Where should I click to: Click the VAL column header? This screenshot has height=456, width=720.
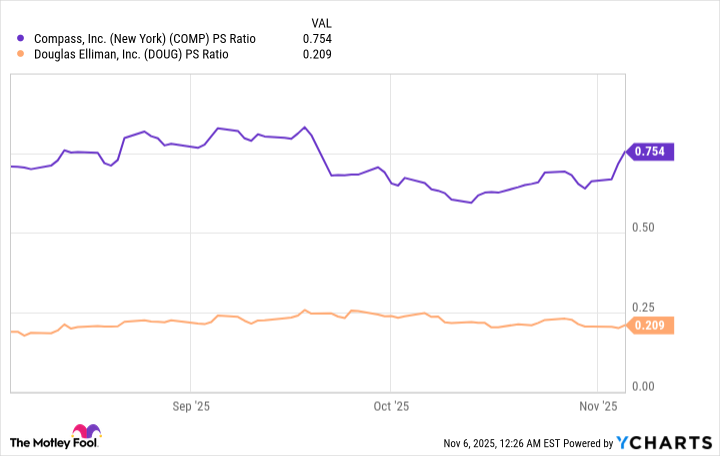point(320,23)
